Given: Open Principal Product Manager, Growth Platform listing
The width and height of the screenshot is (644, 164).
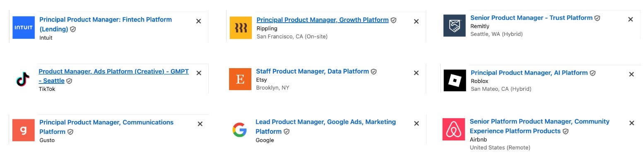Looking at the screenshot, I should pos(323,20).
